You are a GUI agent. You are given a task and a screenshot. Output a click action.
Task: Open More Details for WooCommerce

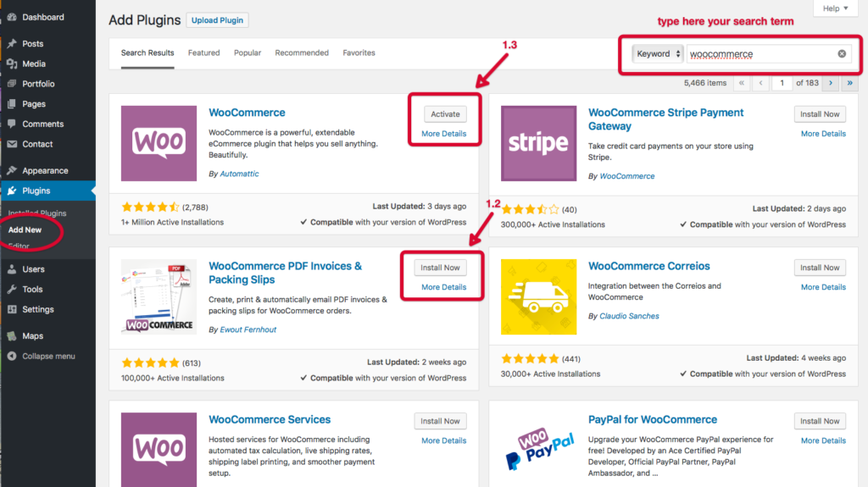(444, 133)
